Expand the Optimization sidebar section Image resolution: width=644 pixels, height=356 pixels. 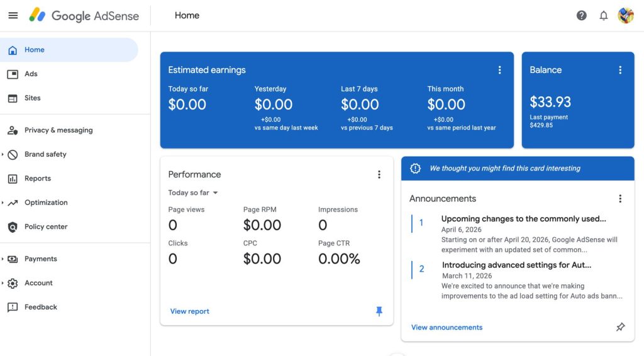tap(3, 203)
